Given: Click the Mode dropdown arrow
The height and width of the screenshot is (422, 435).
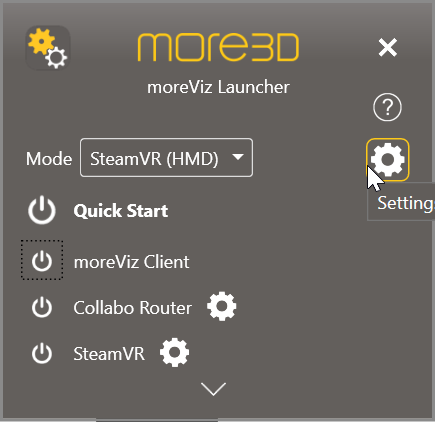Looking at the screenshot, I should (238, 157).
